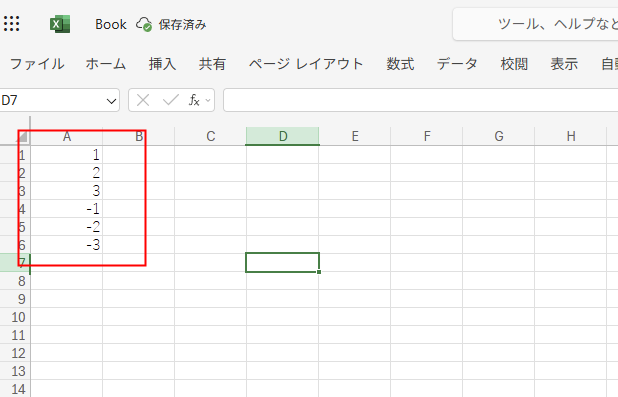Open the データ tab
Image resolution: width=618 pixels, height=397 pixels.
click(x=457, y=63)
